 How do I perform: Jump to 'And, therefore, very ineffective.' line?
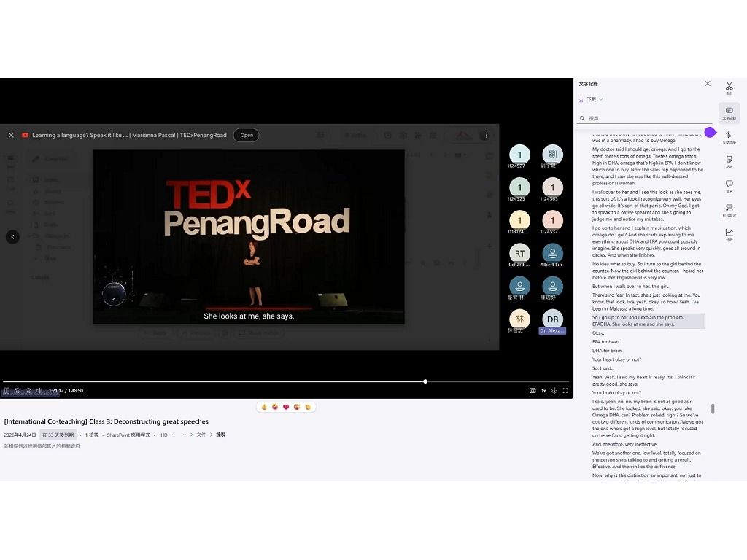[624, 444]
